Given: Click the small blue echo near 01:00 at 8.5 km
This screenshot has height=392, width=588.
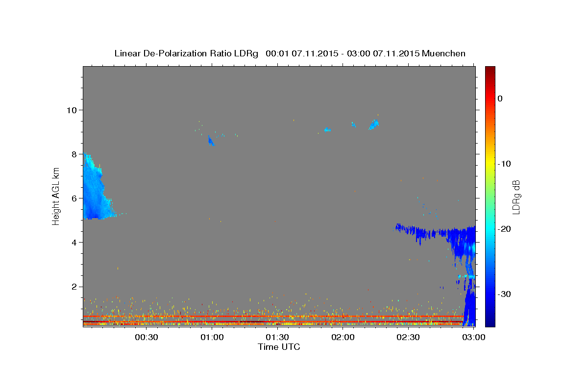Looking at the screenshot, I should click(211, 141).
